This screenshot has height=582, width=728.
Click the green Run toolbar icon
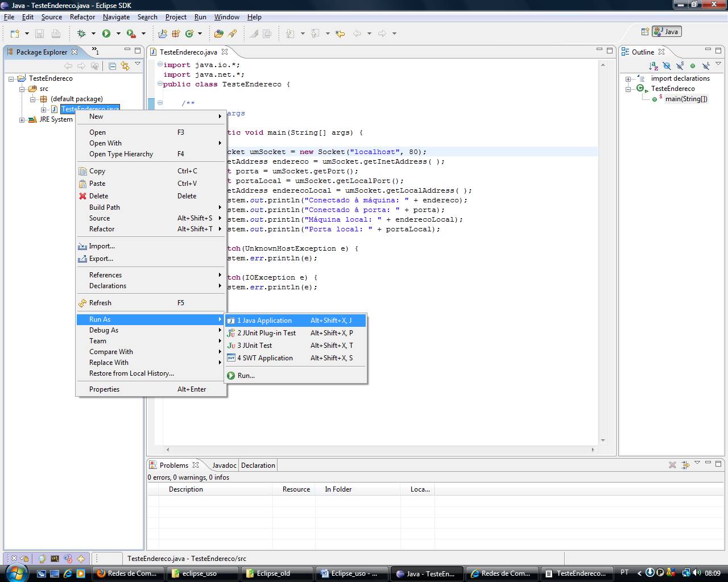[106, 34]
